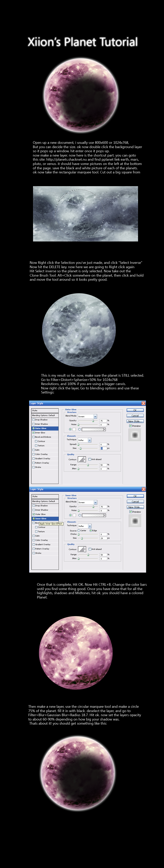Toggle Preview checkbox in the Outer Glow dialog

pyautogui.click(x=130, y=426)
